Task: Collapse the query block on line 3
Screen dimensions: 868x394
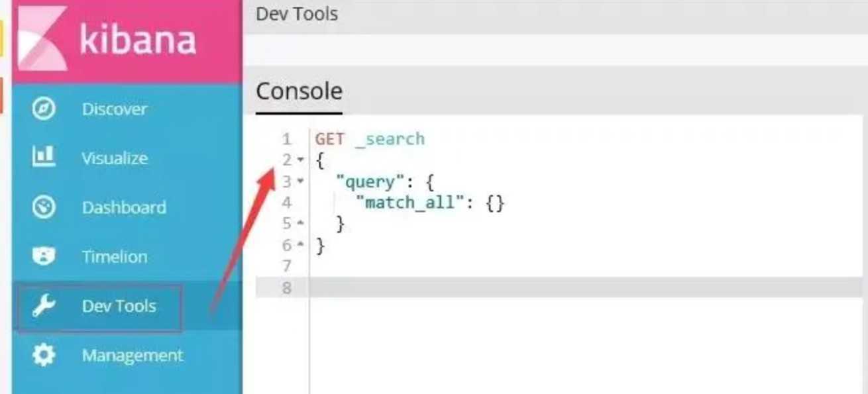Action: [300, 181]
